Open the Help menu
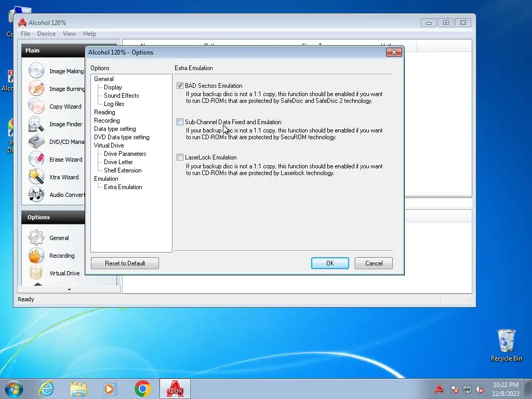This screenshot has height=399, width=532. point(89,34)
